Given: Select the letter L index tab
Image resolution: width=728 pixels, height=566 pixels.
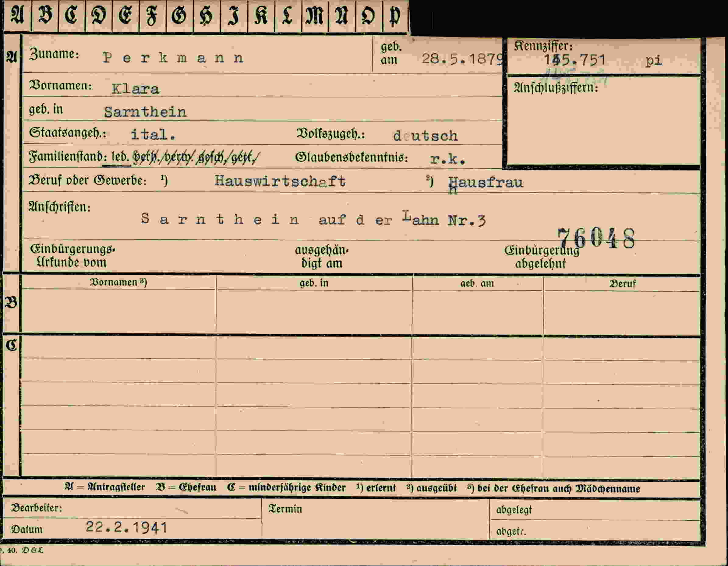Looking at the screenshot, I should click(288, 16).
